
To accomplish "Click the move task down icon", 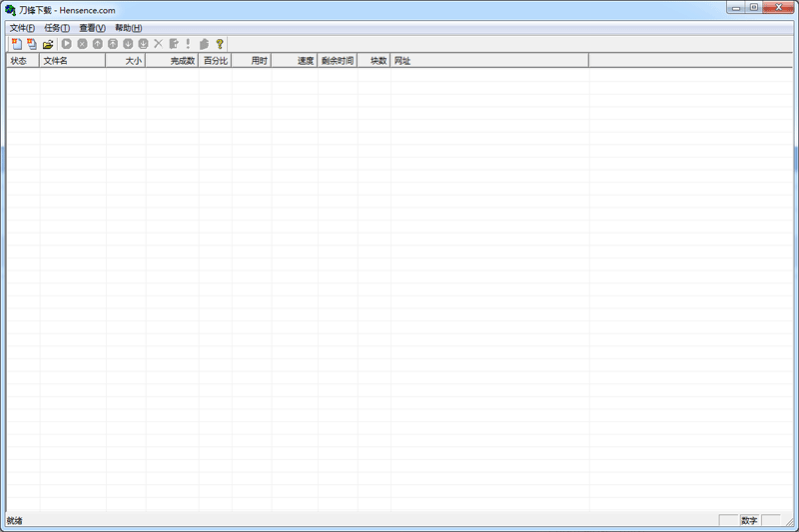I will click(x=128, y=44).
